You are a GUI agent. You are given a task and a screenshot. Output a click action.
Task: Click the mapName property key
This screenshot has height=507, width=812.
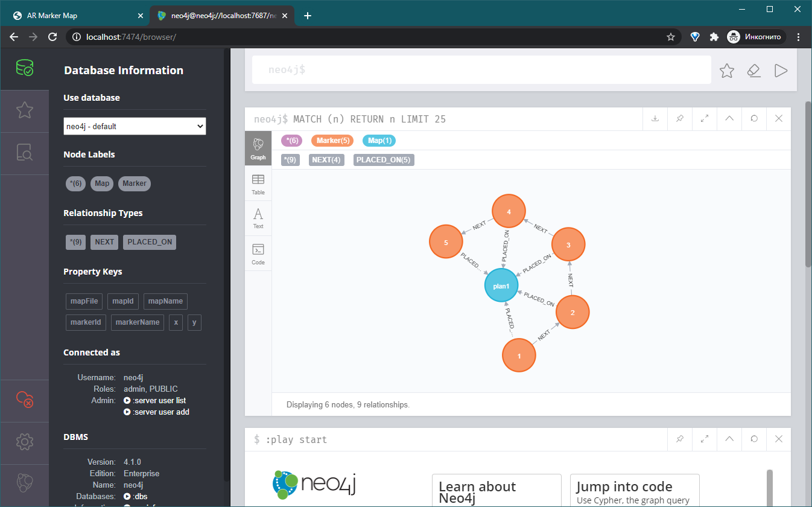[165, 301]
